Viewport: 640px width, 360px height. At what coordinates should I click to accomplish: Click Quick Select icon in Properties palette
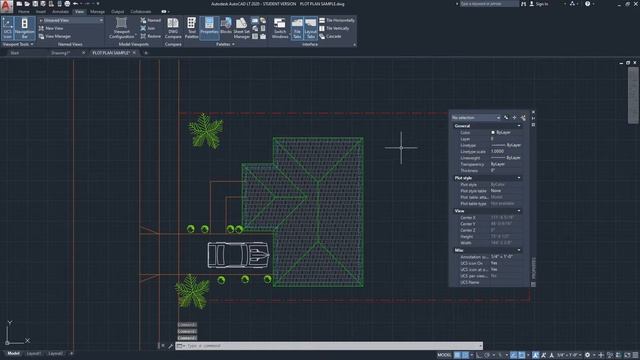(x=523, y=118)
